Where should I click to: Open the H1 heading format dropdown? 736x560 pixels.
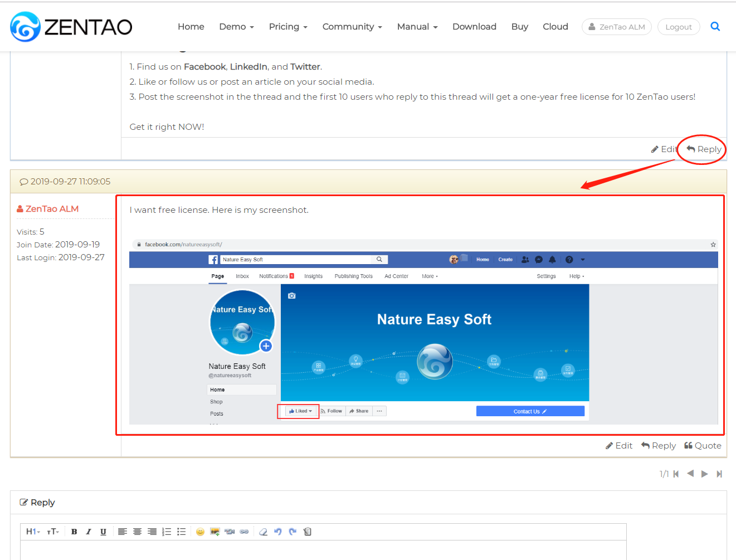(33, 532)
